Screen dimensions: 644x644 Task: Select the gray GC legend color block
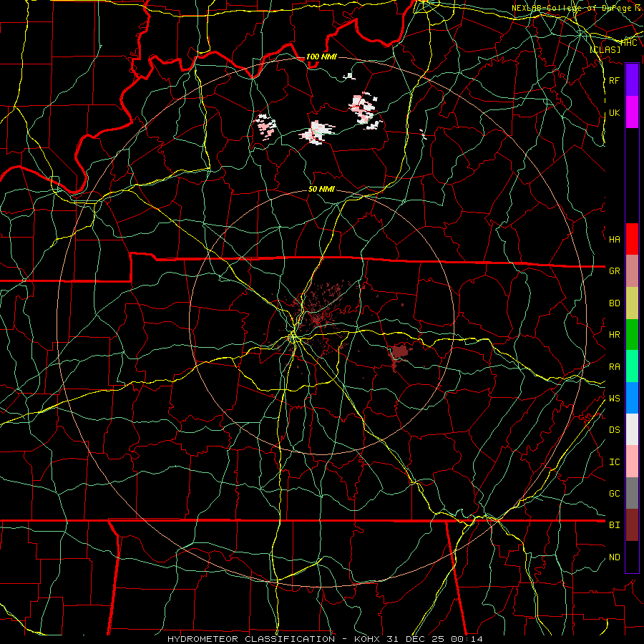632,493
